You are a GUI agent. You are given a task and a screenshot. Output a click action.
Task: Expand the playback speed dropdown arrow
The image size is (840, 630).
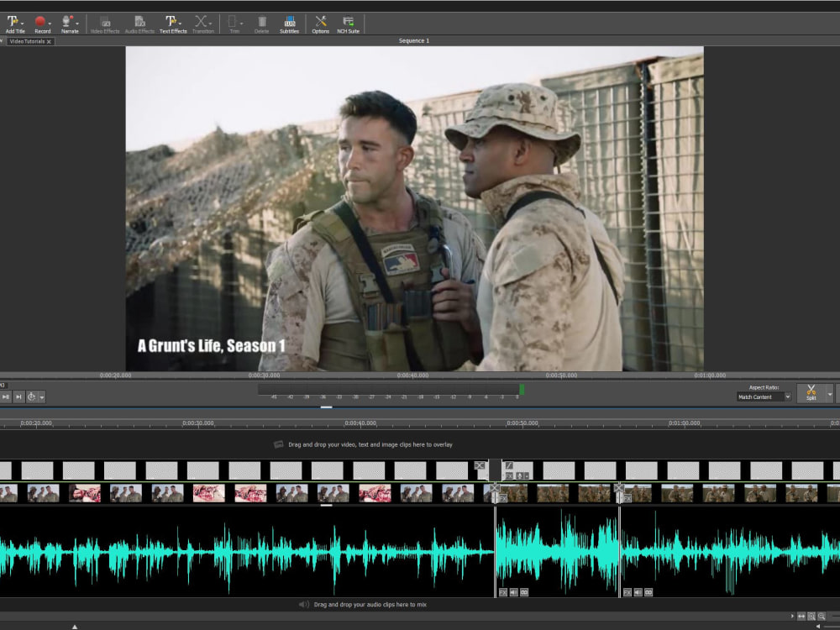tap(42, 397)
